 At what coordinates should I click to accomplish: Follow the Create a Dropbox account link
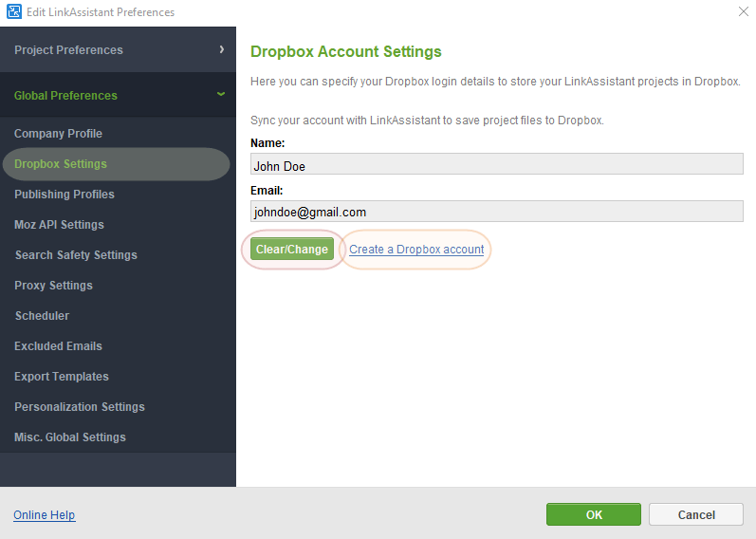tap(416, 250)
